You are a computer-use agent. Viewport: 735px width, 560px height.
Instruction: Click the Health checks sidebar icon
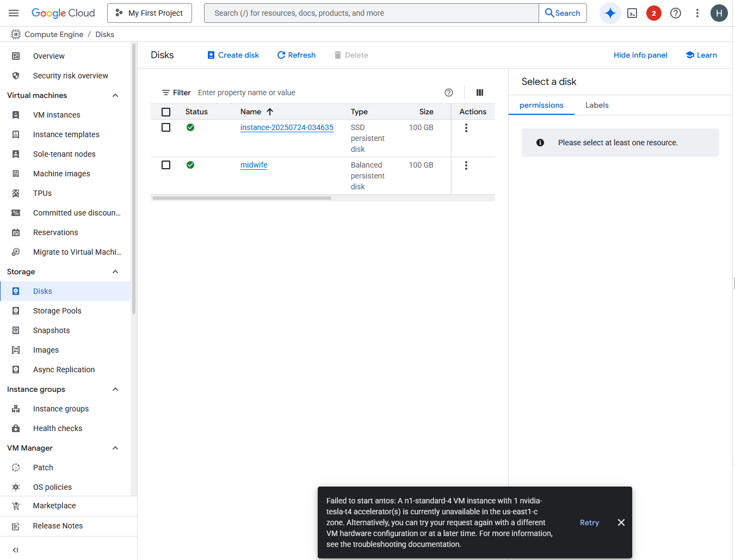click(16, 428)
